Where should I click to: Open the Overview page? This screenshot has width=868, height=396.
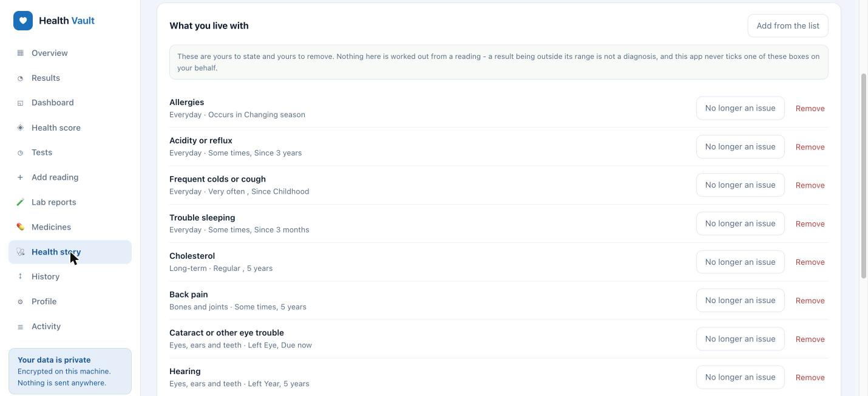tap(70, 53)
